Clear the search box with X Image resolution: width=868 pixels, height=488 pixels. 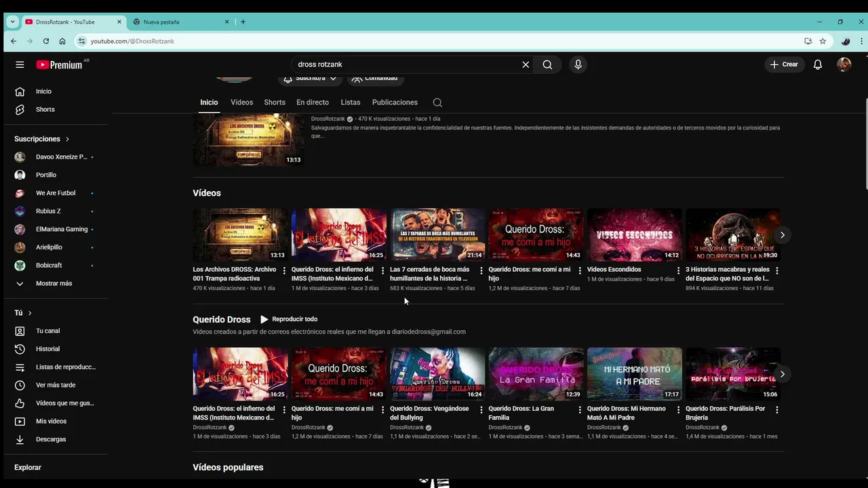(x=526, y=64)
